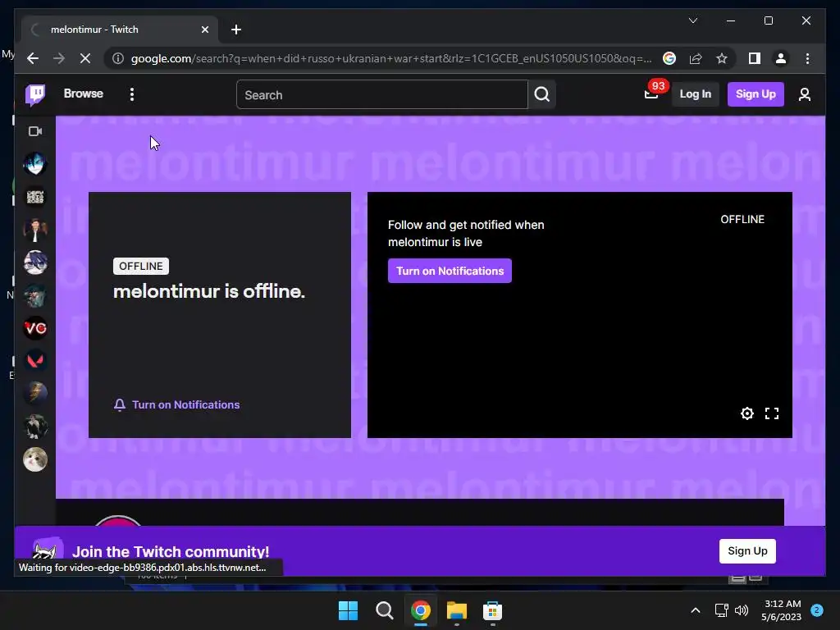Open the cat avatar channel in sidebar
Screen dimensions: 840x630
[x=35, y=459]
